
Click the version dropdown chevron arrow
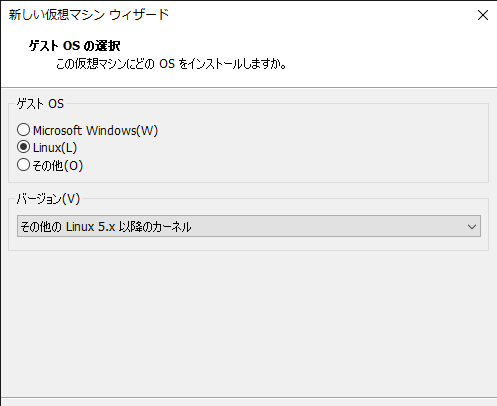click(472, 227)
